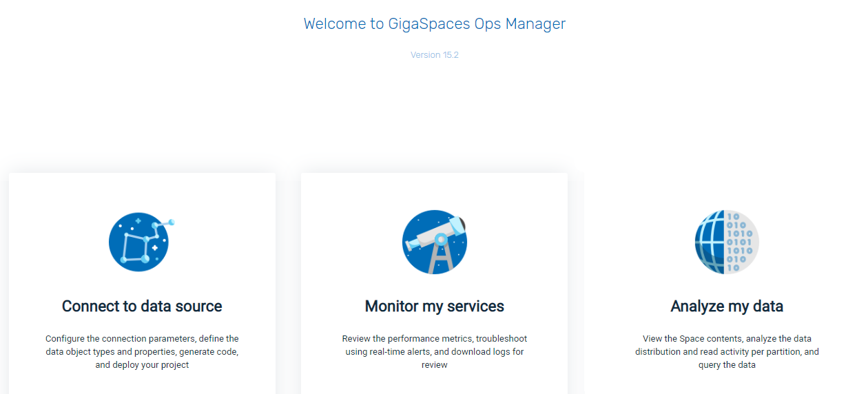
Task: Select the "Analyze my data" heading
Action: [727, 307]
